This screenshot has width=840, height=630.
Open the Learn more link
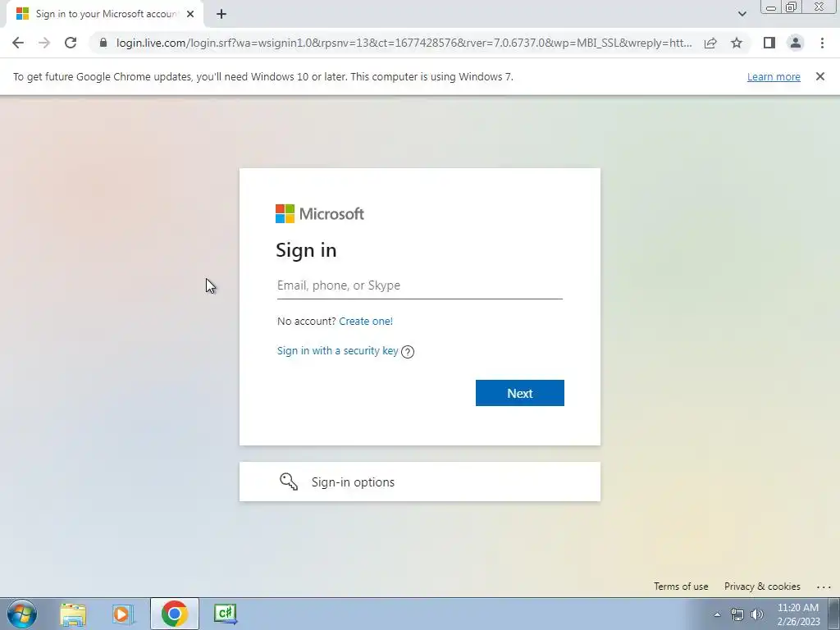(x=774, y=76)
